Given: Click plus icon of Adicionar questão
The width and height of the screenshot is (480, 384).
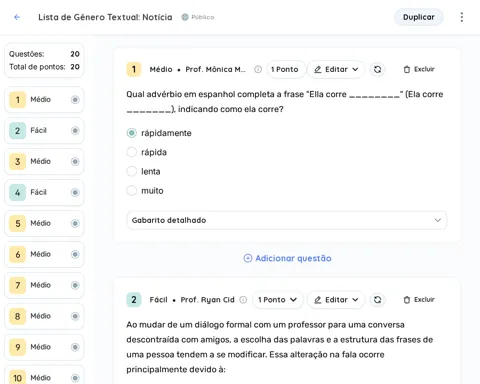Looking at the screenshot, I should click(248, 258).
